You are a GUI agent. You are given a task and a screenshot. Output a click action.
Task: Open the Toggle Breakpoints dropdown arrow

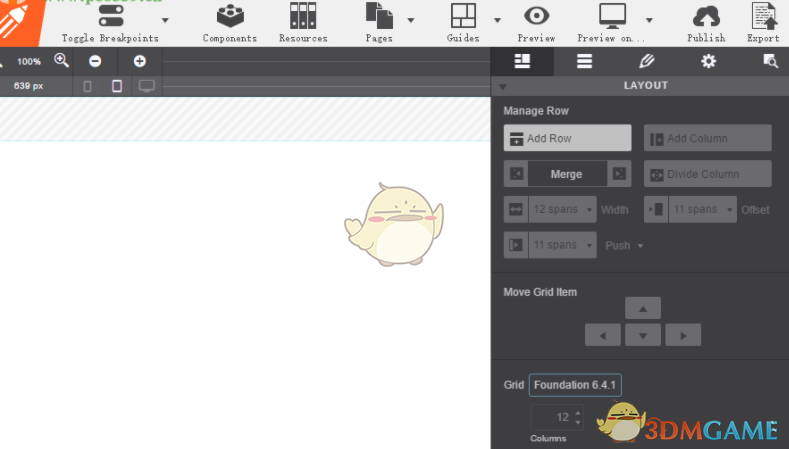click(x=165, y=20)
